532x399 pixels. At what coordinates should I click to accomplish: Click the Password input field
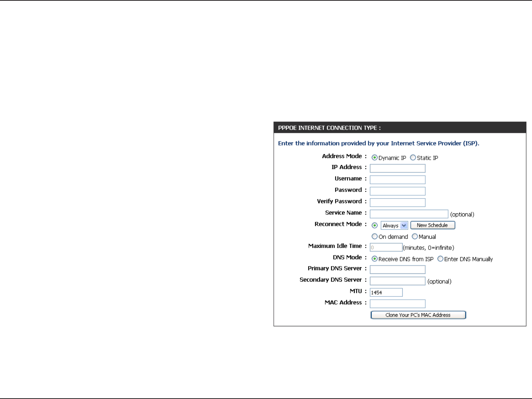398,191
